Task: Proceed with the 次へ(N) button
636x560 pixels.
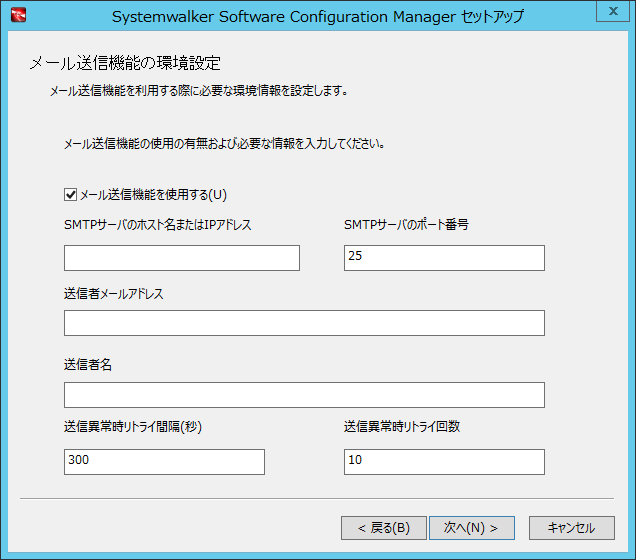Action: pos(472,528)
